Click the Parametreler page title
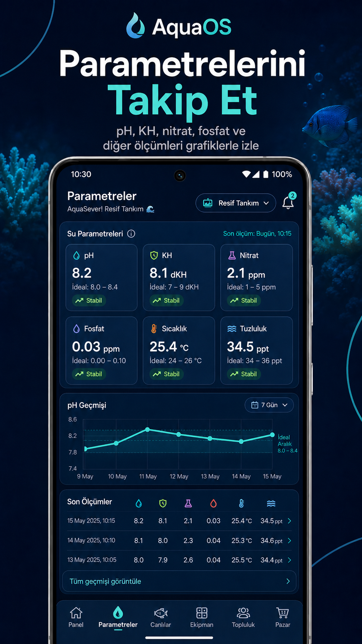Viewport: 362px width, 644px height. 102,196
